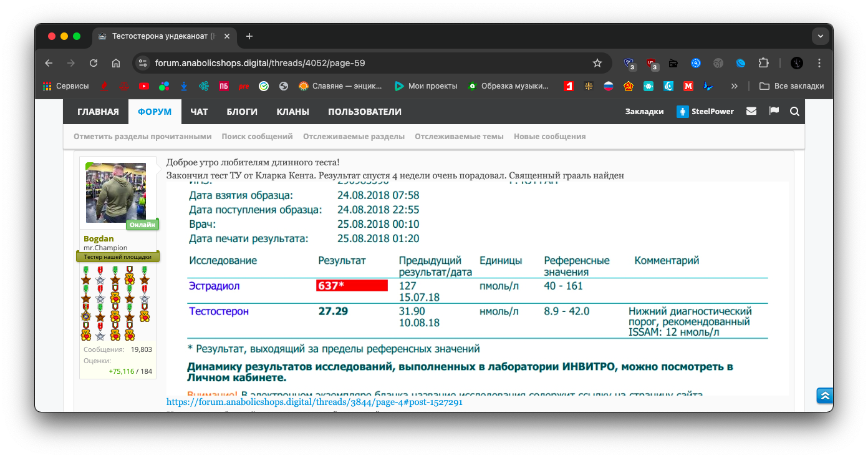
Task: Show hidden bookmarks with the chevron
Action: coord(734,86)
